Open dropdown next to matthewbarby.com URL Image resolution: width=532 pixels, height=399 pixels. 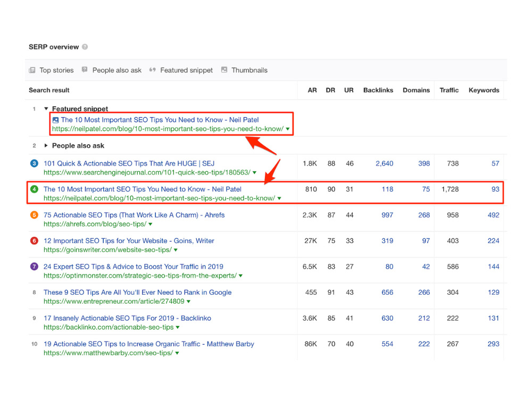177,353
